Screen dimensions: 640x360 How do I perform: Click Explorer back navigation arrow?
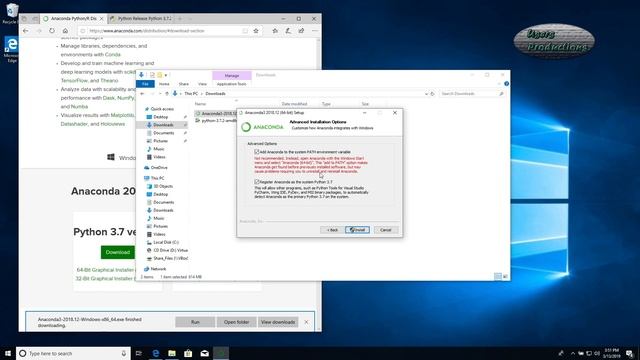click(142, 94)
